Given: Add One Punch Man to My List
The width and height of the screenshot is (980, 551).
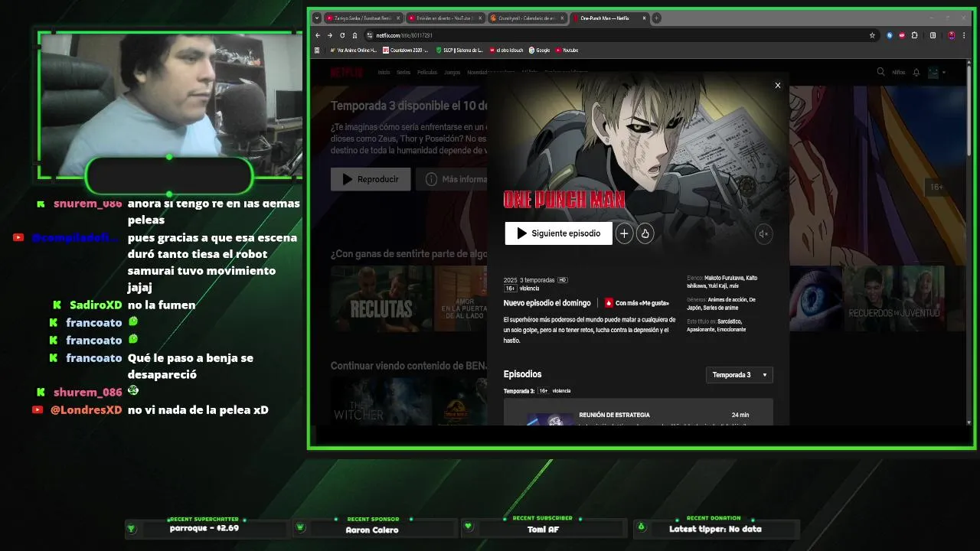Looking at the screenshot, I should point(624,234).
